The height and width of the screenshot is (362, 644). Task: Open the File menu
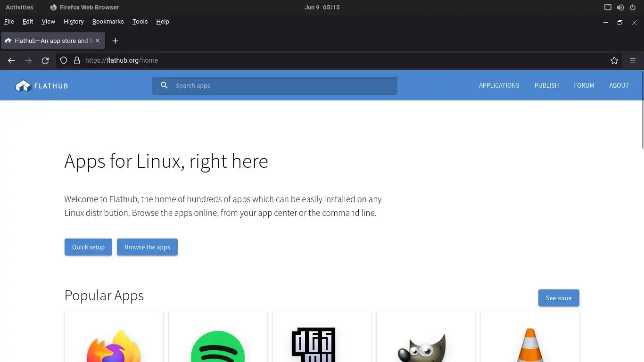pos(9,22)
